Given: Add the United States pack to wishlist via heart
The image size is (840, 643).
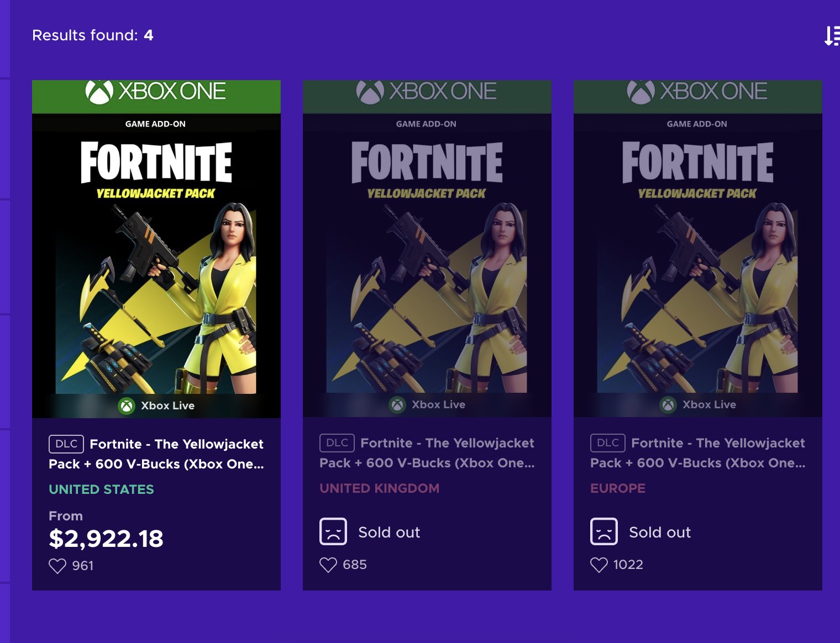Looking at the screenshot, I should coord(57,566).
